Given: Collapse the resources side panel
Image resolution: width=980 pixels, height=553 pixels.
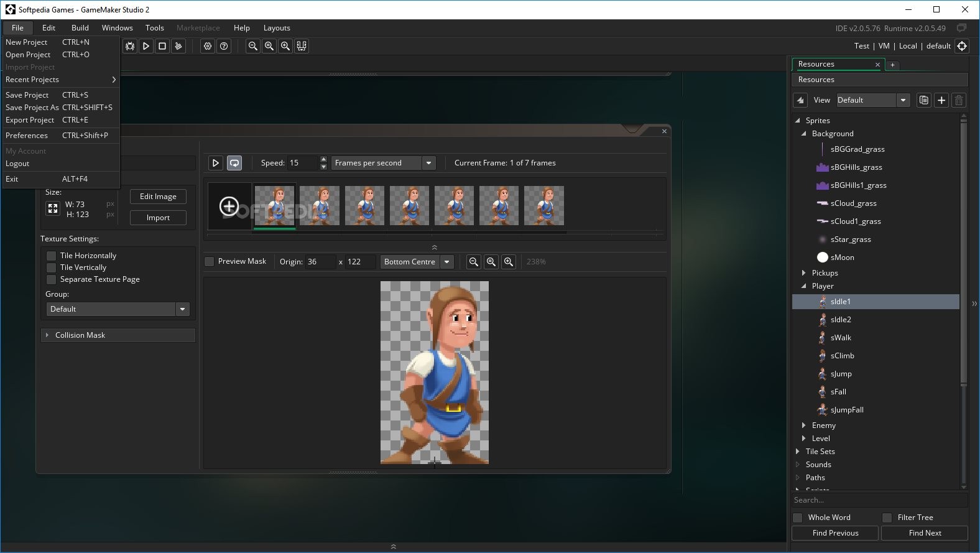Looking at the screenshot, I should coord(974,304).
